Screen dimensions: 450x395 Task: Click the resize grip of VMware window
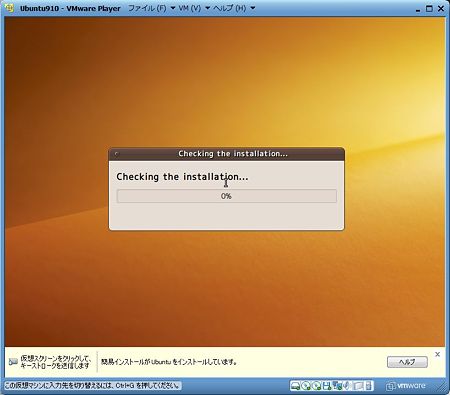coord(441,387)
